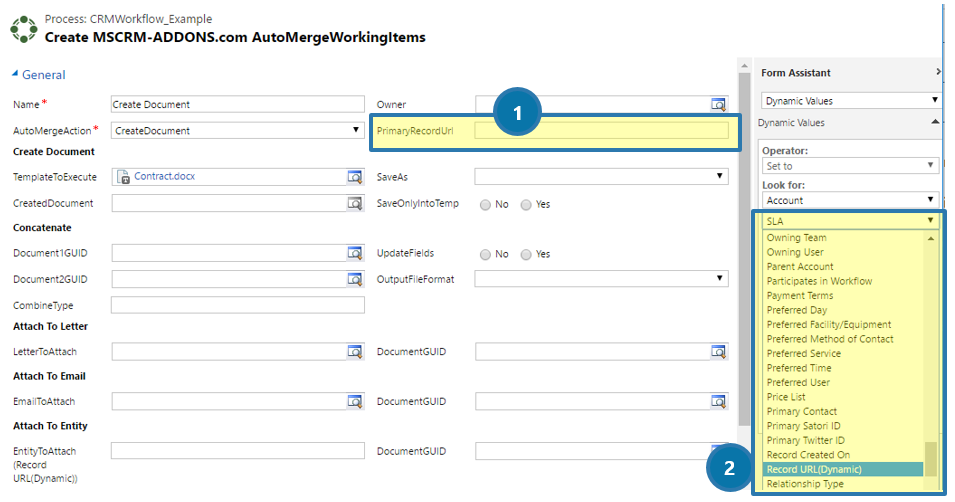This screenshot has height=502, width=955.
Task: Click the CombineType input field
Action: tap(238, 305)
